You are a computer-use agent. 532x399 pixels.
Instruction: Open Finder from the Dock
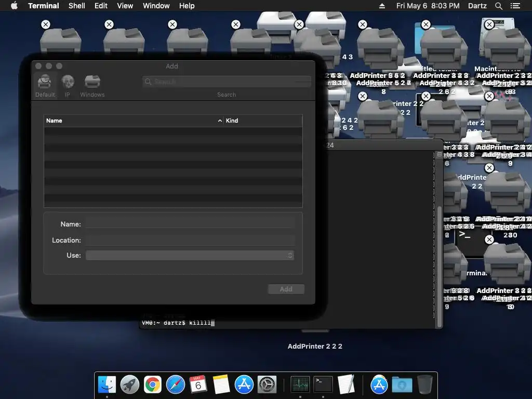pos(107,384)
